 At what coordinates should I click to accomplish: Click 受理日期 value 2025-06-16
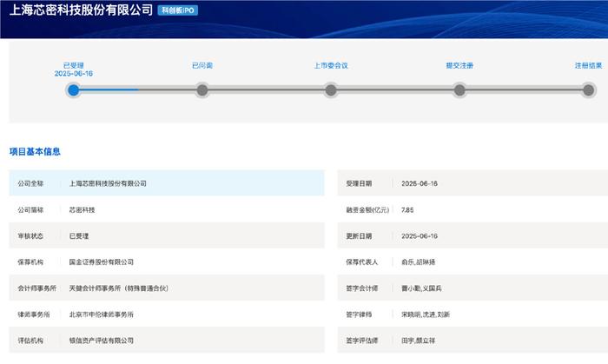(x=420, y=183)
